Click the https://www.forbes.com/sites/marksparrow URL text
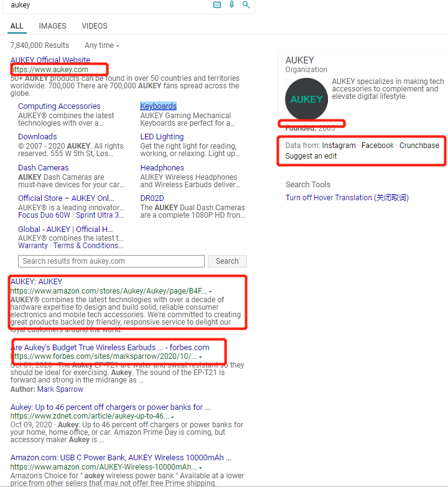 (x=103, y=356)
